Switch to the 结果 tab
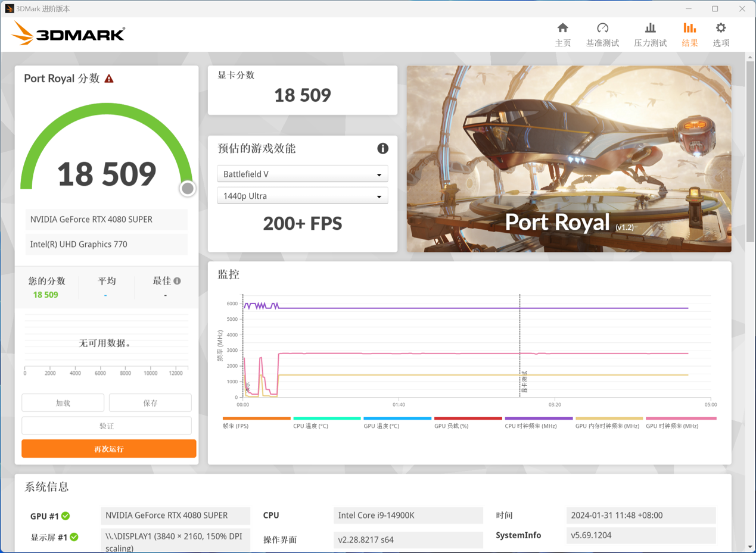The height and width of the screenshot is (553, 756). coord(689,34)
